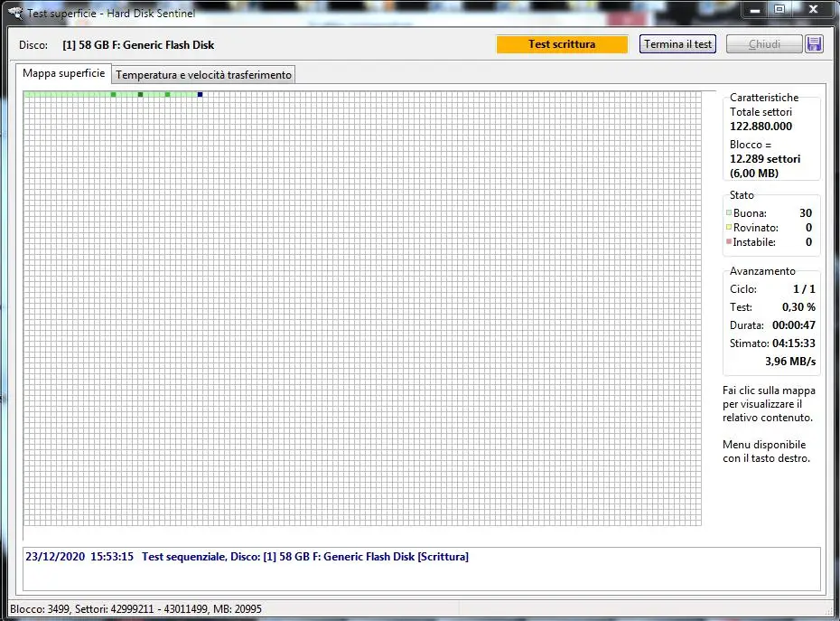Click the Buona green legend swatch
Viewport: 840px width, 621px height.
coord(729,213)
